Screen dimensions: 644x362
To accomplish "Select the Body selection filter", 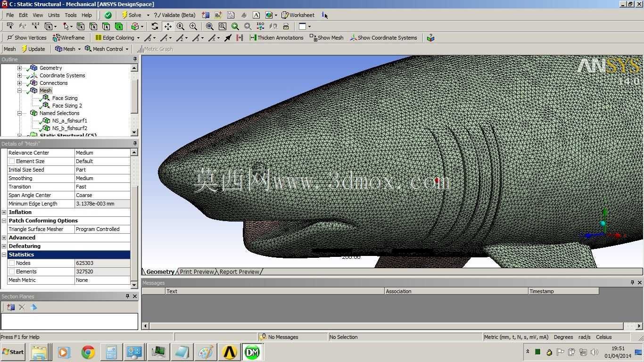I will 119,26.
